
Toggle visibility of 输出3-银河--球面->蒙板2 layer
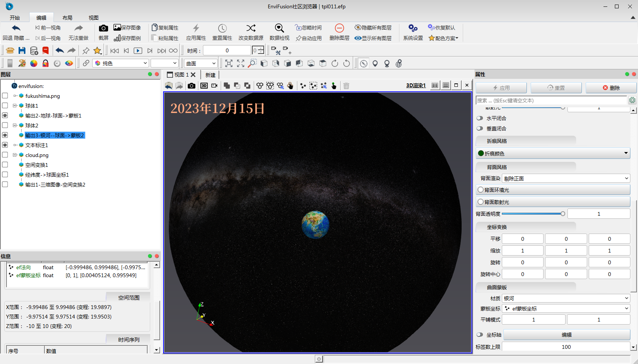tap(5, 135)
